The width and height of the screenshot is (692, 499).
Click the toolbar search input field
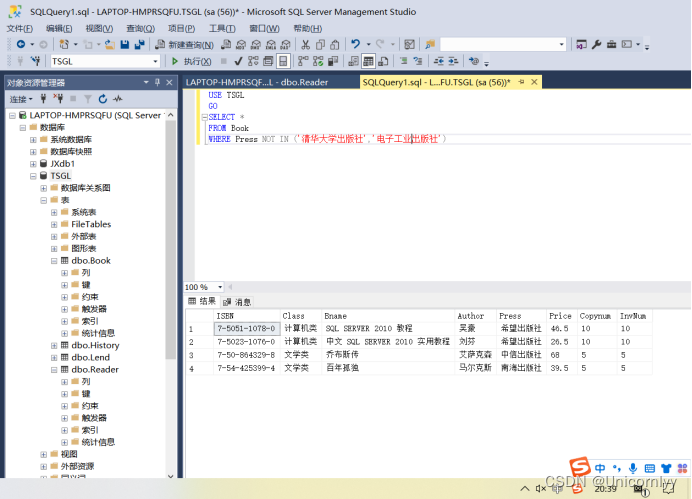coord(499,44)
